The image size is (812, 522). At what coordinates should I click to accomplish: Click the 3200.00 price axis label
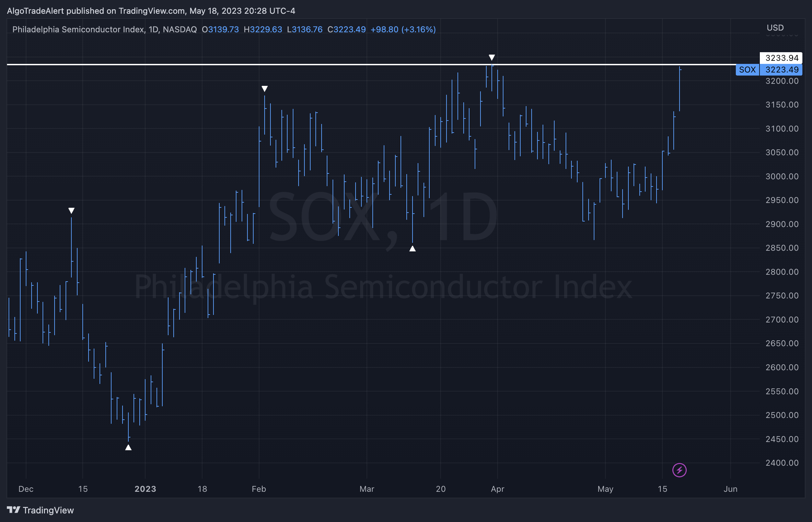(782, 81)
